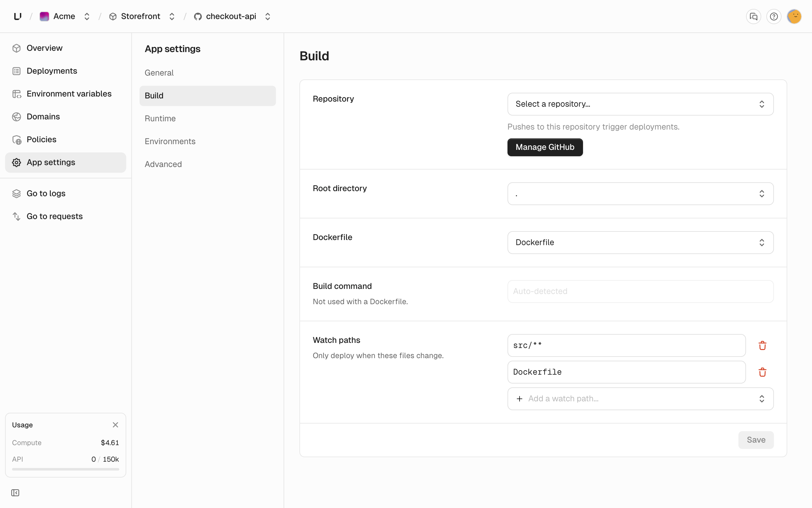Expand the Acme organization switcher
This screenshot has height=508, width=812.
[87, 17]
